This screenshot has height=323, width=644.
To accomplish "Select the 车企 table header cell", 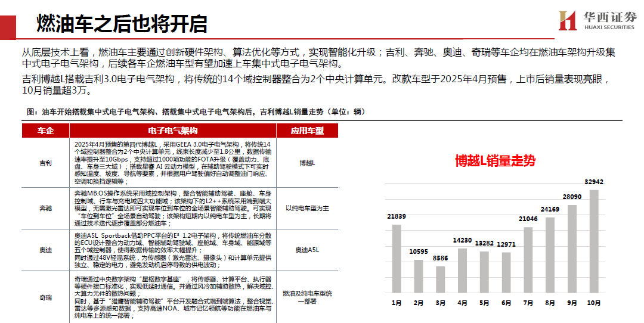I will 45,131.
